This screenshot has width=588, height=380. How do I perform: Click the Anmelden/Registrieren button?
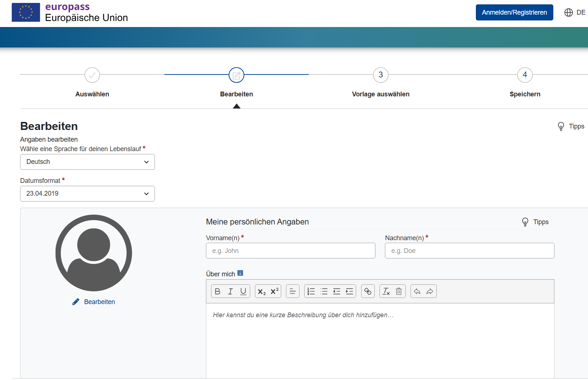click(x=514, y=12)
